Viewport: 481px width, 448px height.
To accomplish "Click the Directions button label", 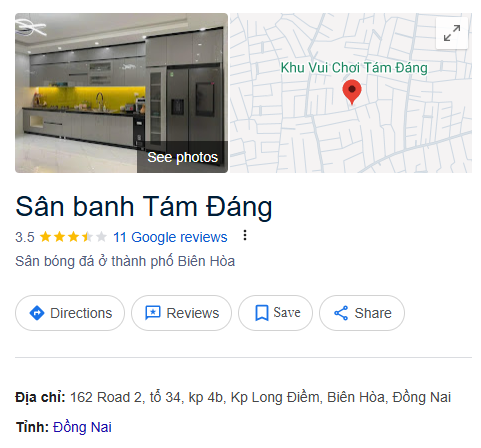I will coord(81,313).
